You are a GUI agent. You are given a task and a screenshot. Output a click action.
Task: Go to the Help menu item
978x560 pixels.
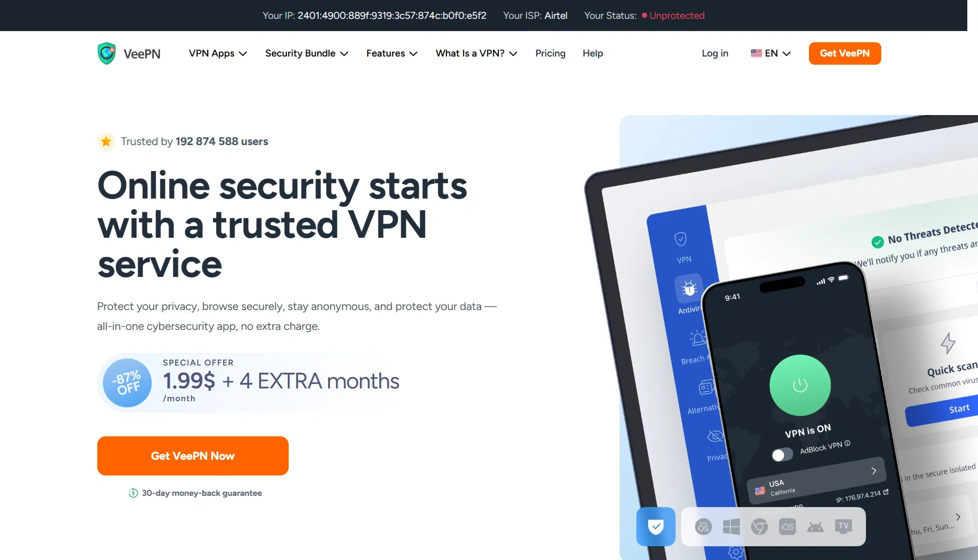tap(593, 53)
